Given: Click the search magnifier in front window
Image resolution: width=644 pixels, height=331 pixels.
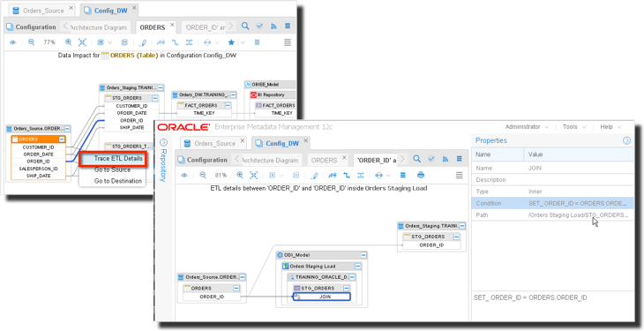Looking at the screenshot, I should click(417, 159).
